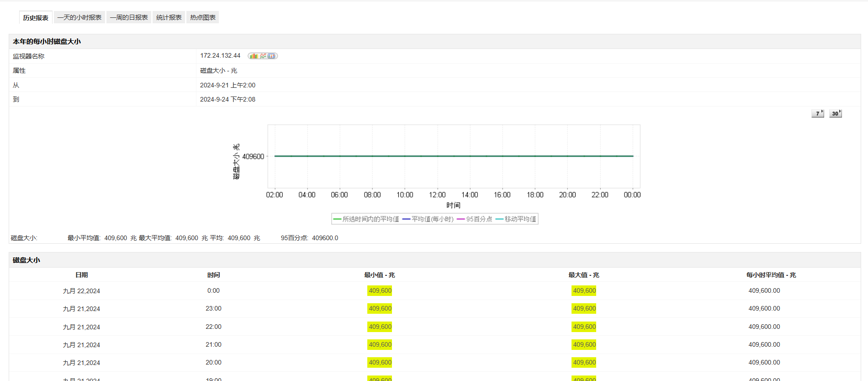The width and height of the screenshot is (868, 381).
Task: Click the monitor name 172.24.132.44
Action: [x=220, y=55]
